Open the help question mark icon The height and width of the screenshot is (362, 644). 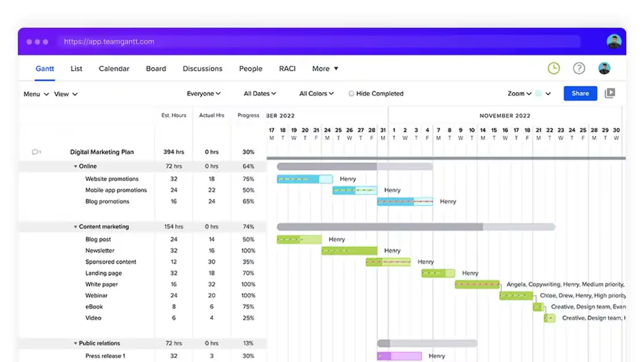point(579,68)
